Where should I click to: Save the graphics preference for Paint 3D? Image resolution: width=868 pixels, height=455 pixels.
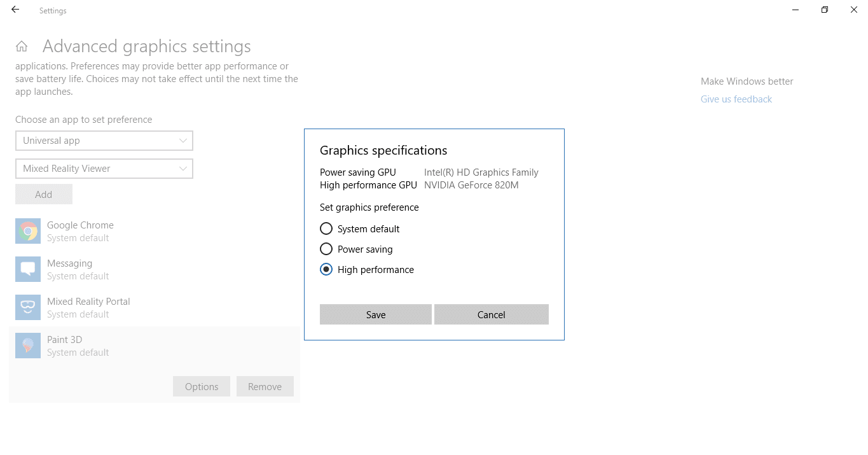[375, 314]
